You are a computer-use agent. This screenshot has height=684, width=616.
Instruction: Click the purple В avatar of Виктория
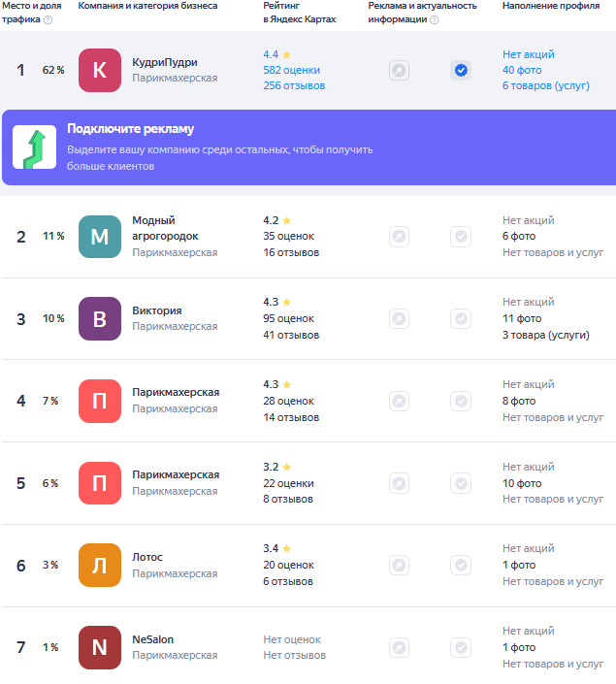[x=100, y=318]
